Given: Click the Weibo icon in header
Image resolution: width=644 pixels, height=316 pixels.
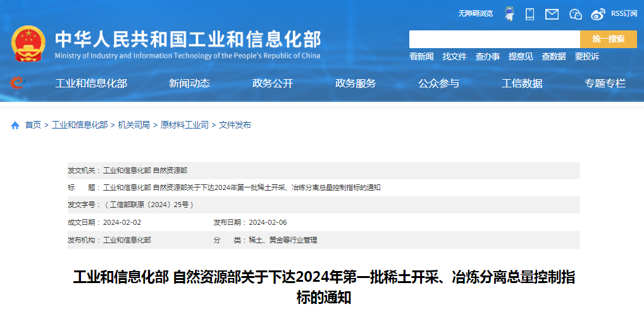Looking at the screenshot, I should tap(598, 13).
